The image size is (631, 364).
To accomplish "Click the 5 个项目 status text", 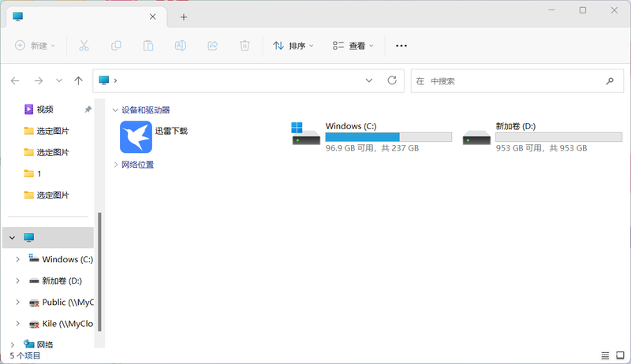I will click(x=25, y=355).
